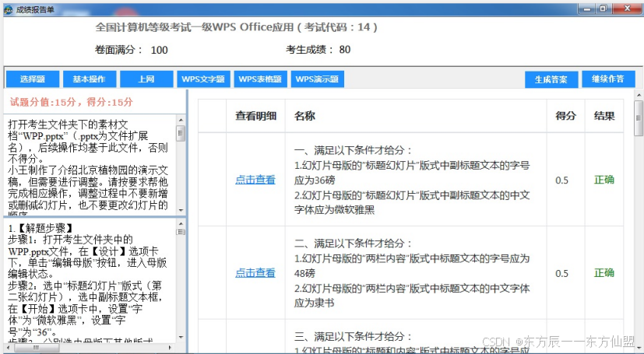Switch to the 基本操作 section

tap(90, 79)
